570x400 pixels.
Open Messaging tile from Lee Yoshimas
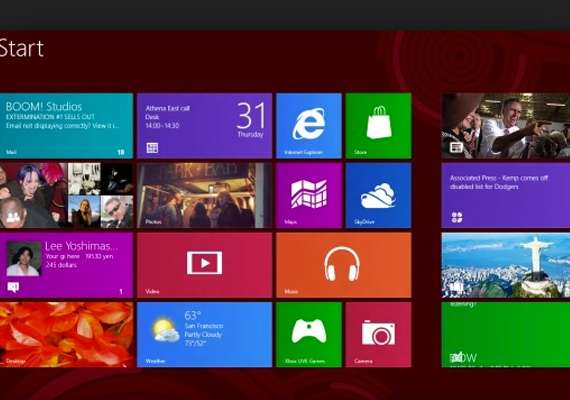click(x=66, y=265)
